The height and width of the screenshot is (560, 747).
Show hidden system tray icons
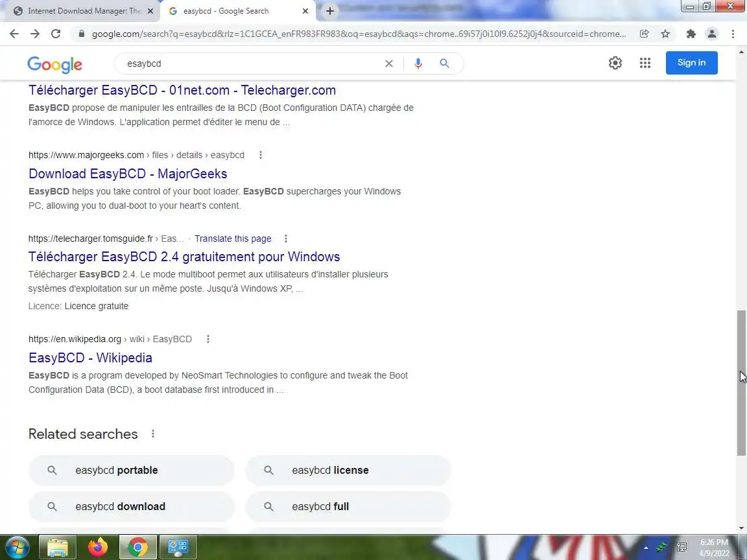646,548
